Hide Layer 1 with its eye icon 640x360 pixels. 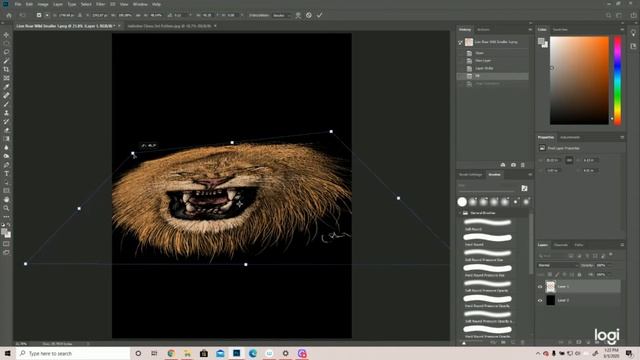[x=540, y=287]
